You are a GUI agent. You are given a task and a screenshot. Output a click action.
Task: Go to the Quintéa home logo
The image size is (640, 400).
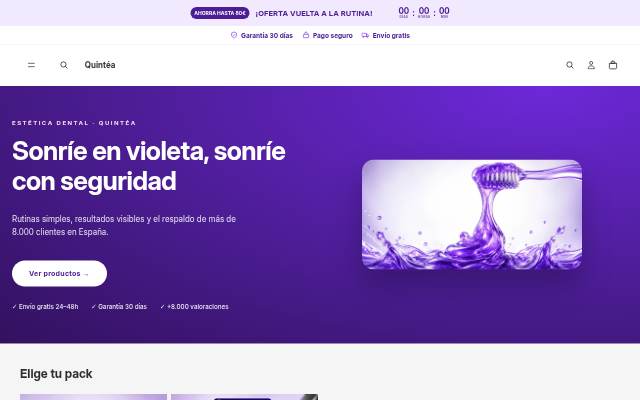[100, 65]
